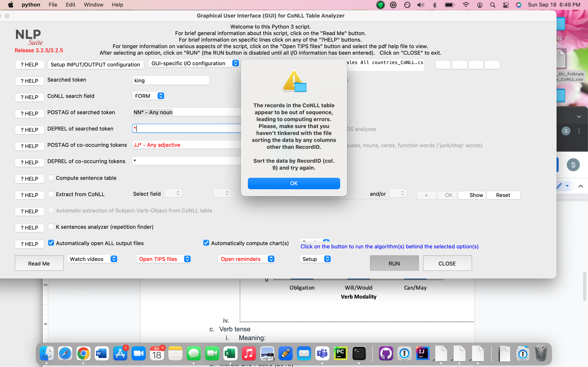Open Microsoft Excel from the Dock
Image resolution: width=588 pixels, height=367 pixels.
230,353
